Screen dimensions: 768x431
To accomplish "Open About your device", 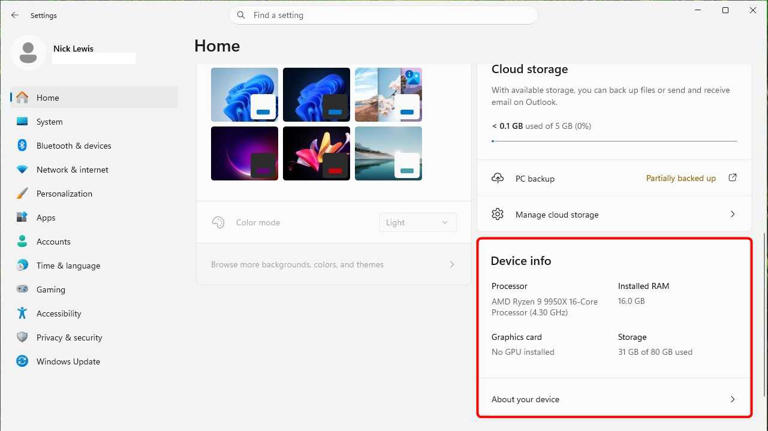I will (x=614, y=399).
